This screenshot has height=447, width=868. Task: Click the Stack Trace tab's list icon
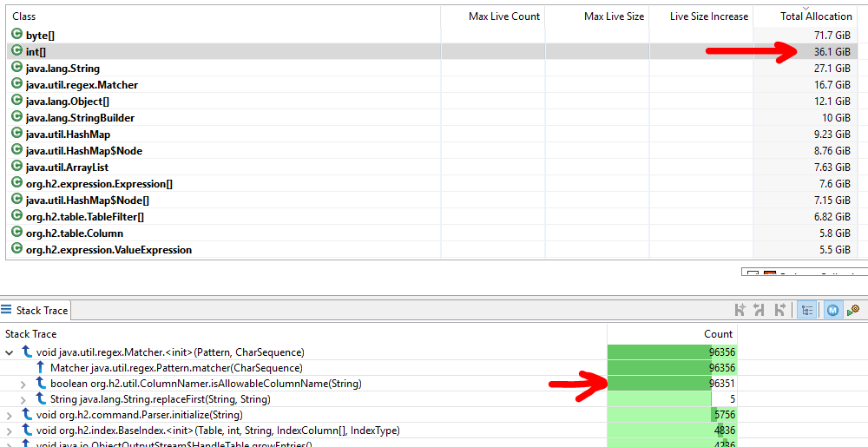[7, 310]
